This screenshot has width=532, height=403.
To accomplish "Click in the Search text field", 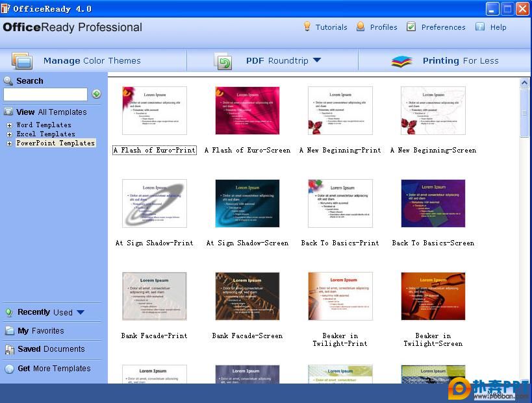I will (45, 94).
